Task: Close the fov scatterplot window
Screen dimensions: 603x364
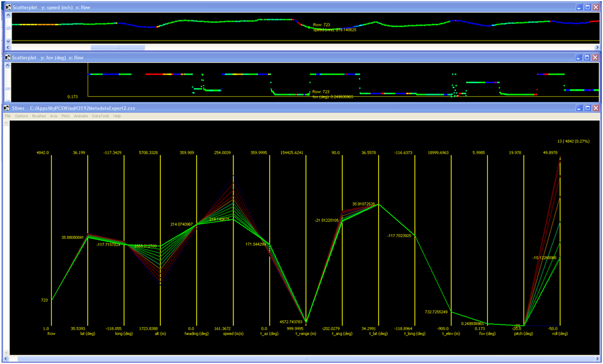Action: pos(596,57)
